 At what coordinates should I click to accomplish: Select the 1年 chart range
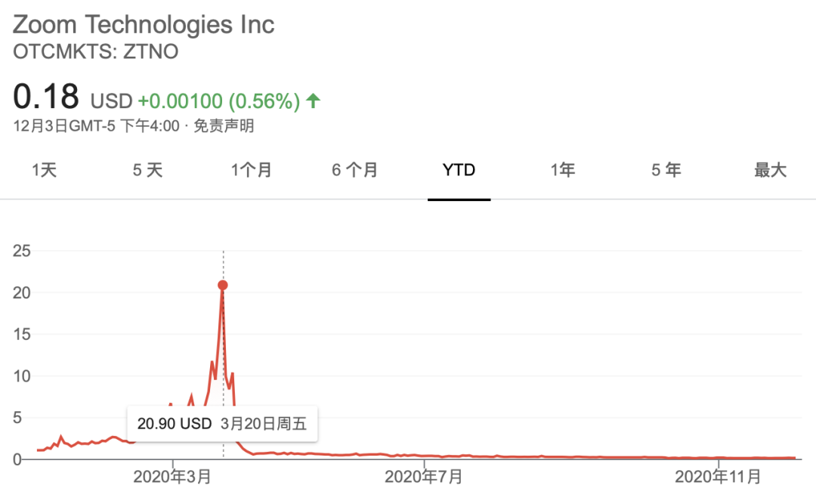pyautogui.click(x=562, y=171)
